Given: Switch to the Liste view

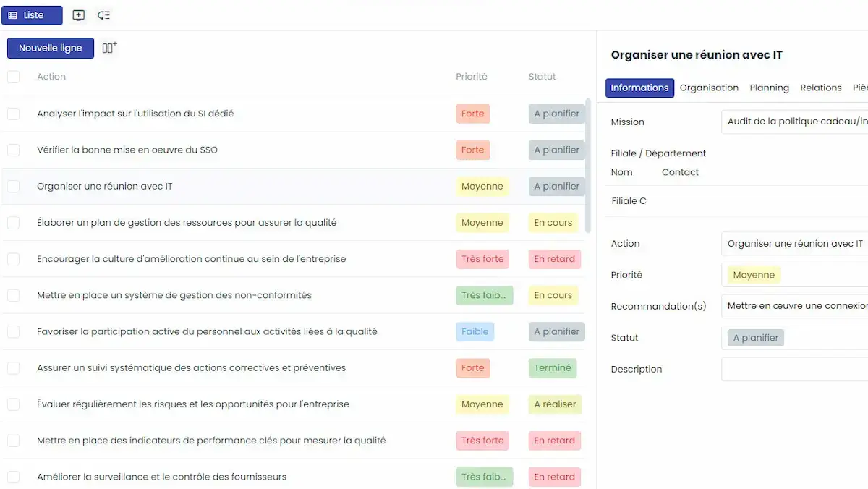Looking at the screenshot, I should point(32,15).
